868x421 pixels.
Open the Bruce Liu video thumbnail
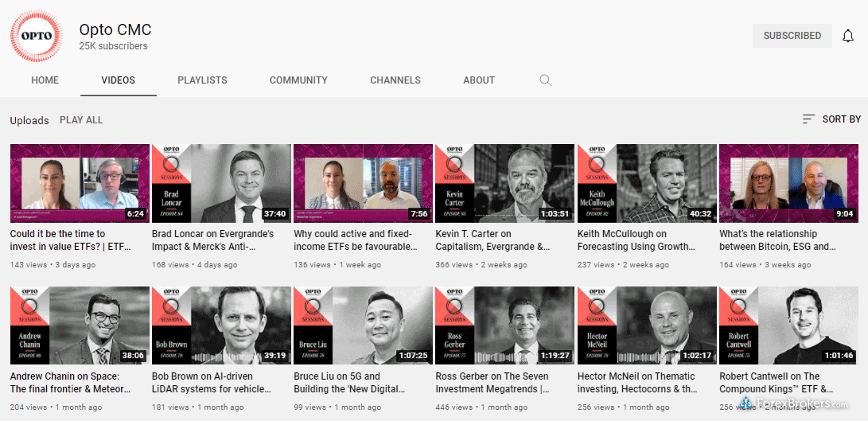tap(363, 325)
